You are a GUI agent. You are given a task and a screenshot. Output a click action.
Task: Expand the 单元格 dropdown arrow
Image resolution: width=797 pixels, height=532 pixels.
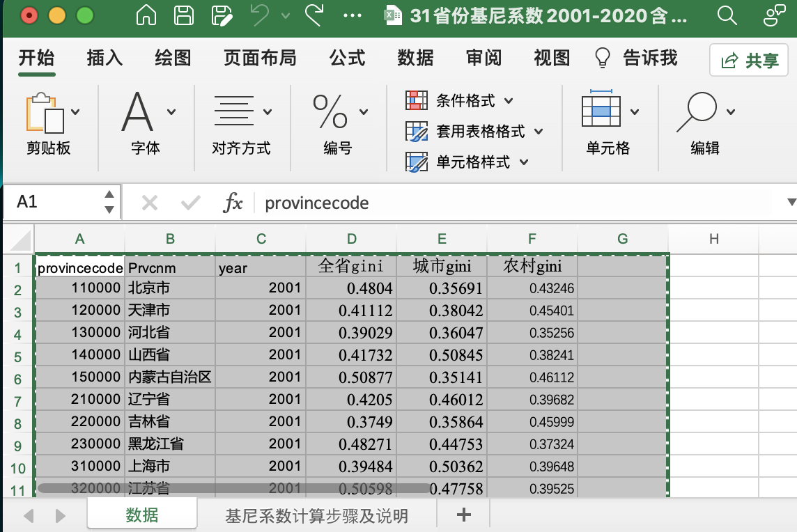pyautogui.click(x=635, y=112)
